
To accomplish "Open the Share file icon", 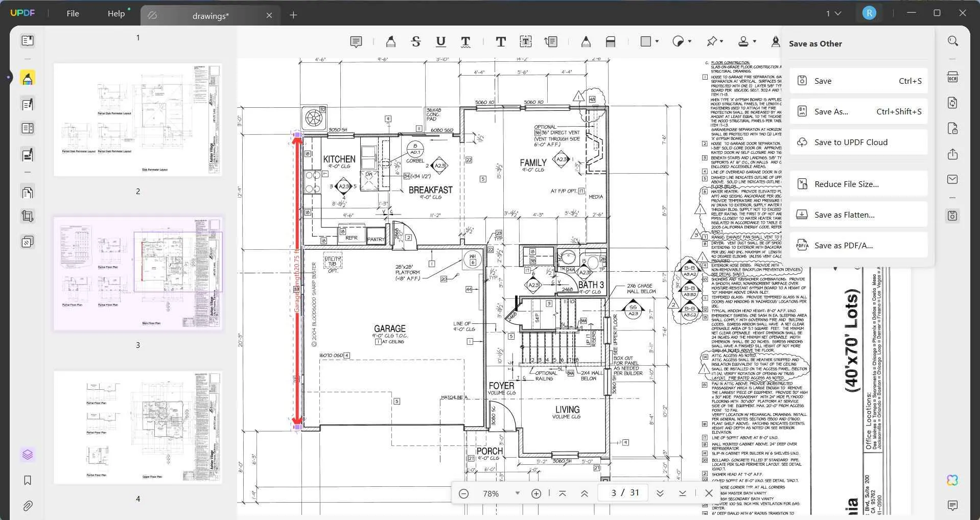I will (952, 154).
